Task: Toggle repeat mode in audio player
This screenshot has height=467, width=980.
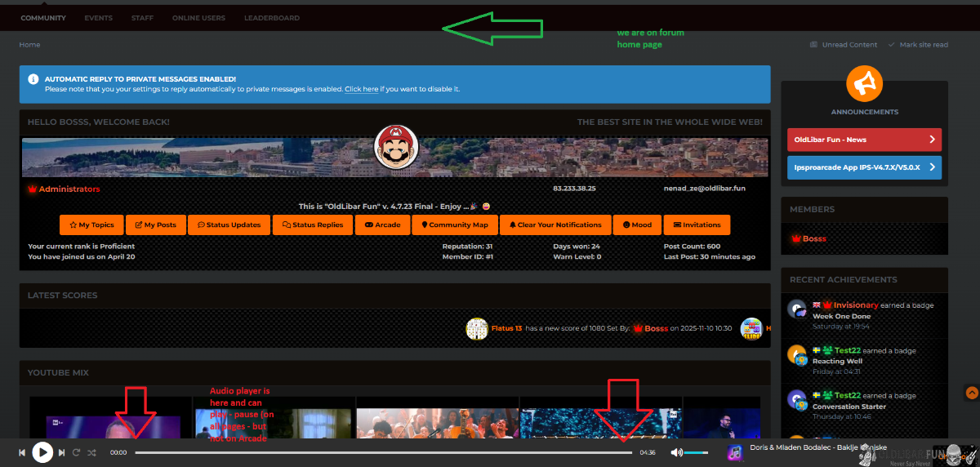Action: point(76,452)
